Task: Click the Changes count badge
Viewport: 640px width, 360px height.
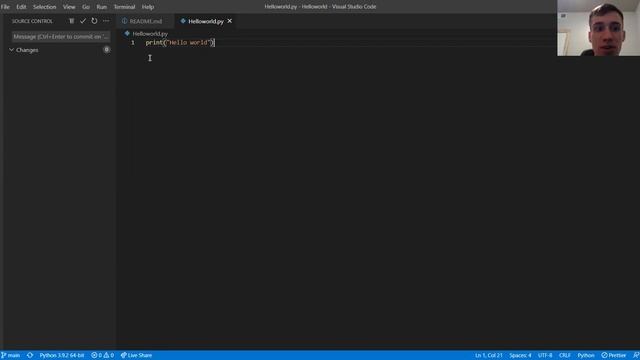Action: coord(107,50)
